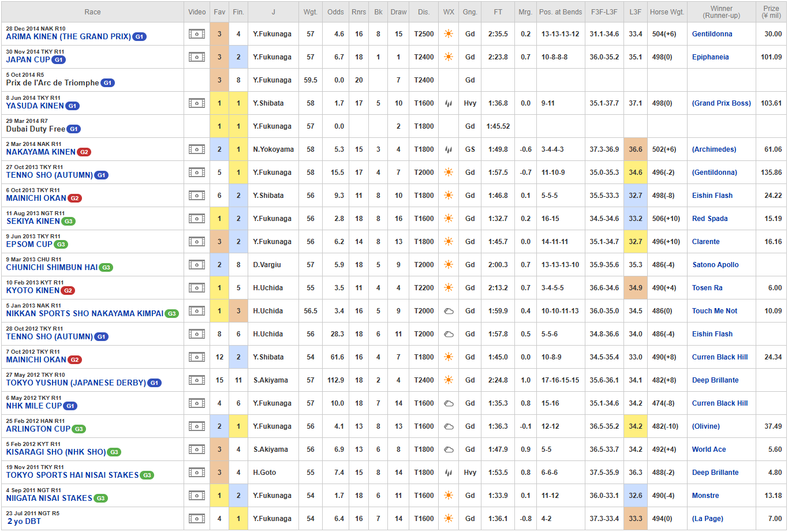Click the Odds column header
788x532 pixels.
[335, 12]
